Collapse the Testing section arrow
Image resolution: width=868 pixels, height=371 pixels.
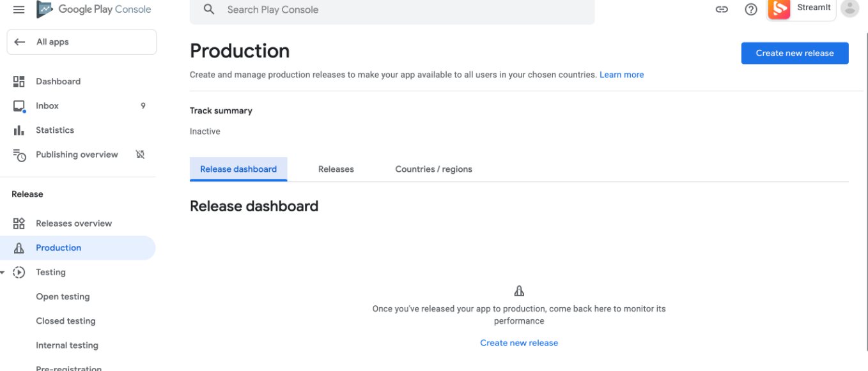[x=3, y=273]
